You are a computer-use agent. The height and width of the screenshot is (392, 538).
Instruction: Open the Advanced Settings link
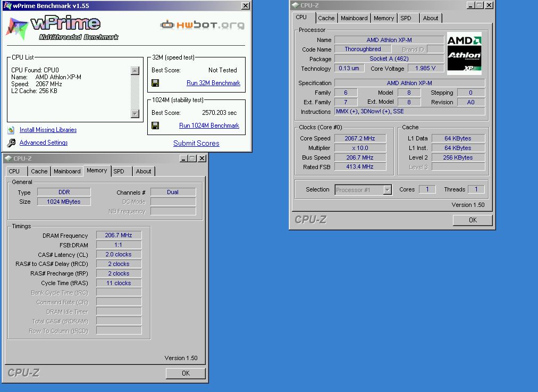(44, 143)
